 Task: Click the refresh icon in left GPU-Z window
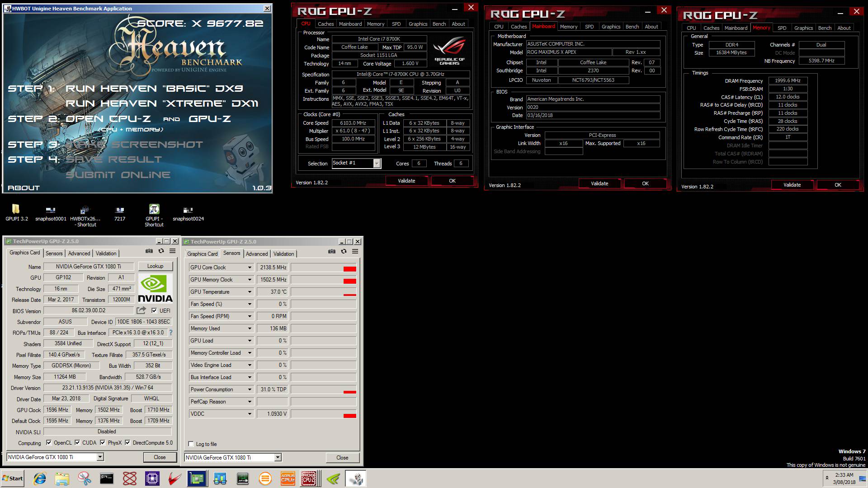pyautogui.click(x=161, y=251)
